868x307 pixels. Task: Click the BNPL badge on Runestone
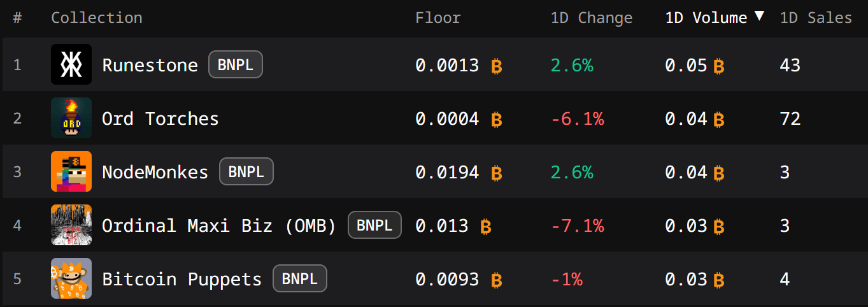tap(236, 64)
